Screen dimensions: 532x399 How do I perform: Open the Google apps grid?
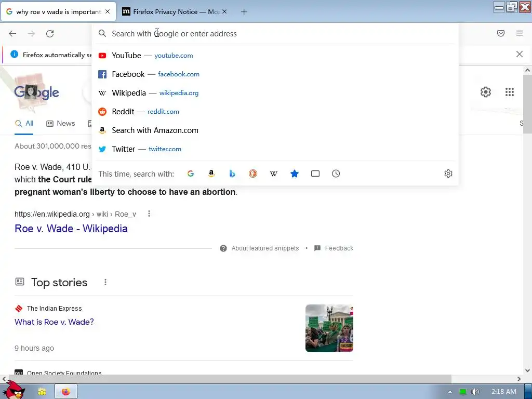(510, 92)
